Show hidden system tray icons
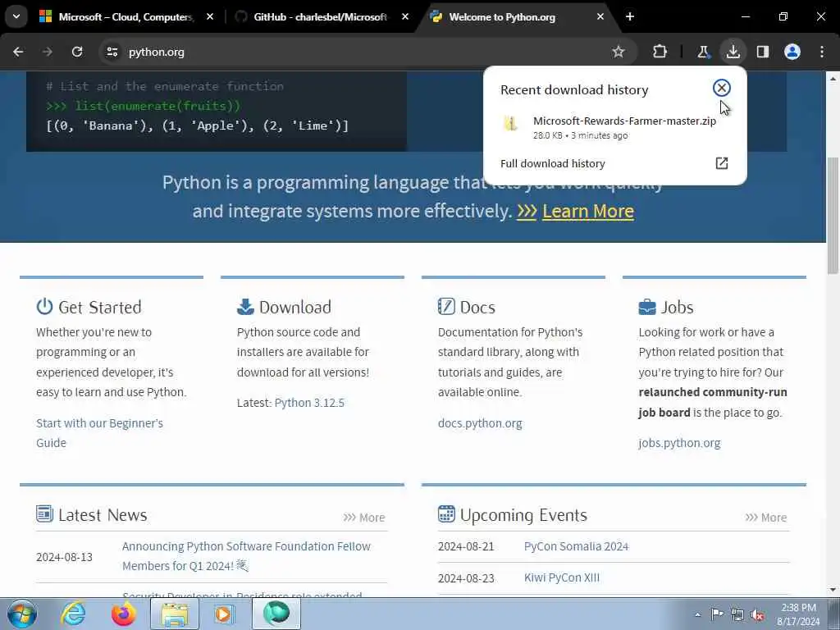 pyautogui.click(x=697, y=614)
